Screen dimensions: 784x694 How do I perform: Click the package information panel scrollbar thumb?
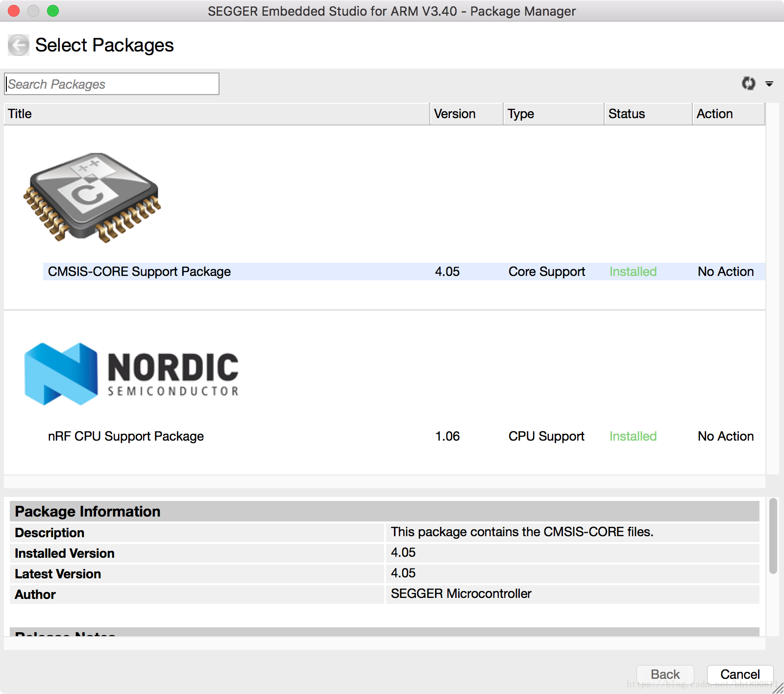coord(773,536)
